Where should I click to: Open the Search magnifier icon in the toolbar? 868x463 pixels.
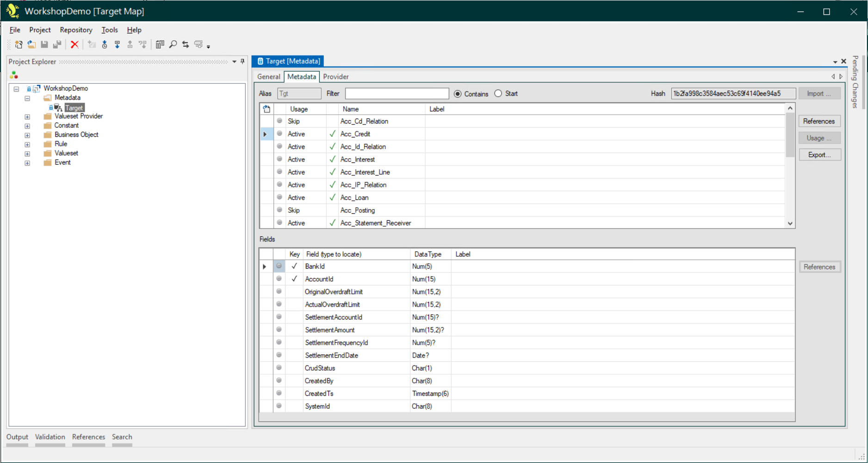coord(173,44)
